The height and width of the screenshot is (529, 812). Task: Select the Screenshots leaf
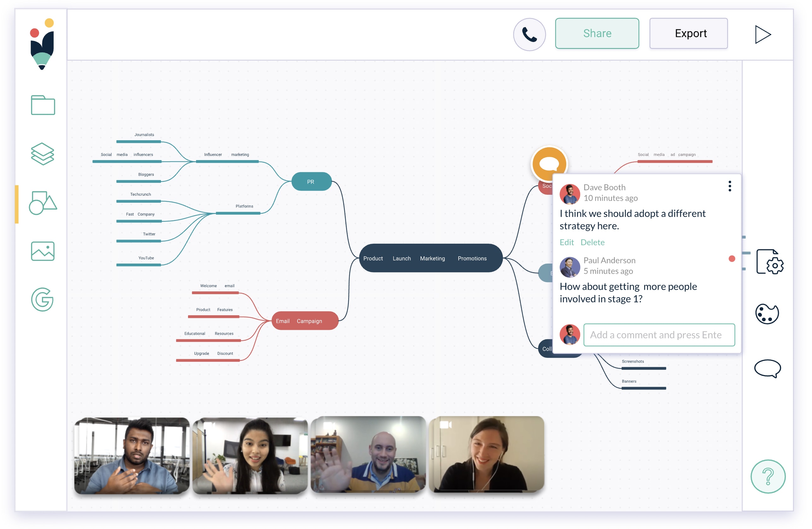tap(644, 365)
